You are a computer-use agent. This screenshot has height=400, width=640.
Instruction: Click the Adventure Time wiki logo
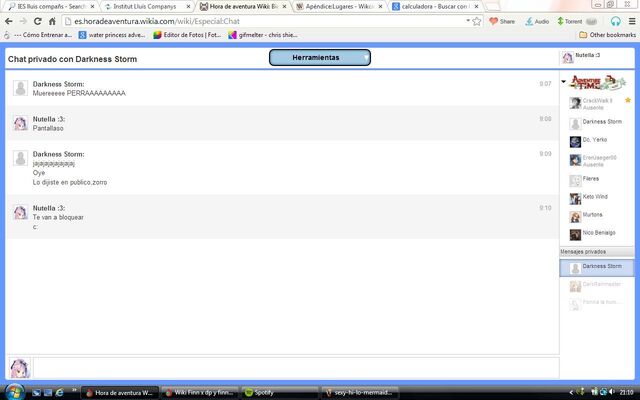(x=597, y=82)
